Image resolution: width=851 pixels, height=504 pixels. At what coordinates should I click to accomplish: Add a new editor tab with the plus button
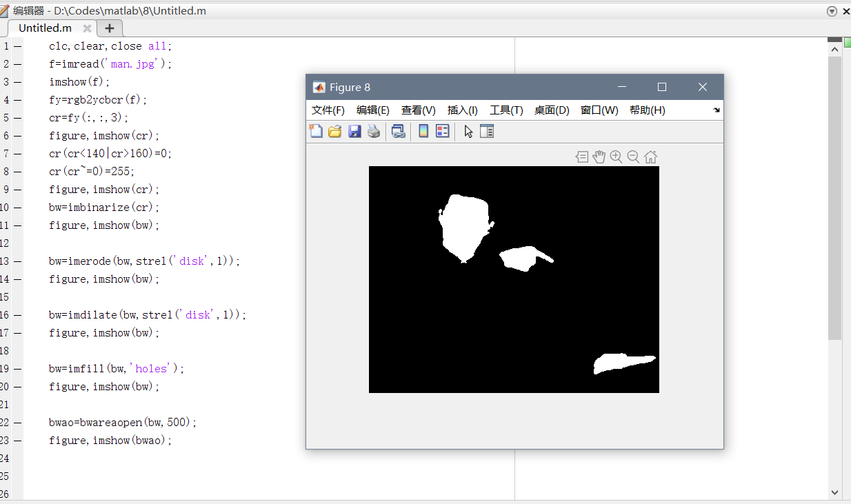click(x=110, y=28)
